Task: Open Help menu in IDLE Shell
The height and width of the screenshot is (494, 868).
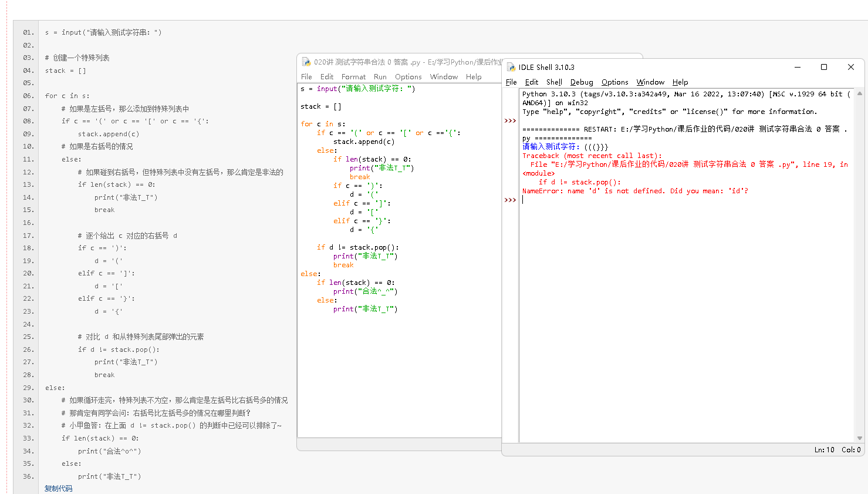Action: pos(680,82)
